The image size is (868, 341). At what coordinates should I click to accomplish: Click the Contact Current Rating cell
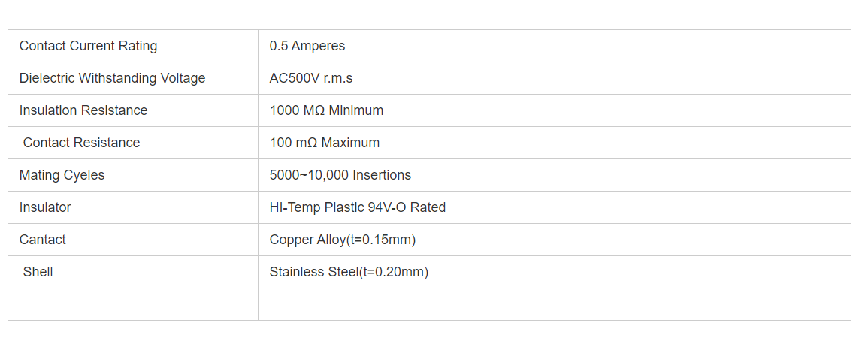coord(88,46)
